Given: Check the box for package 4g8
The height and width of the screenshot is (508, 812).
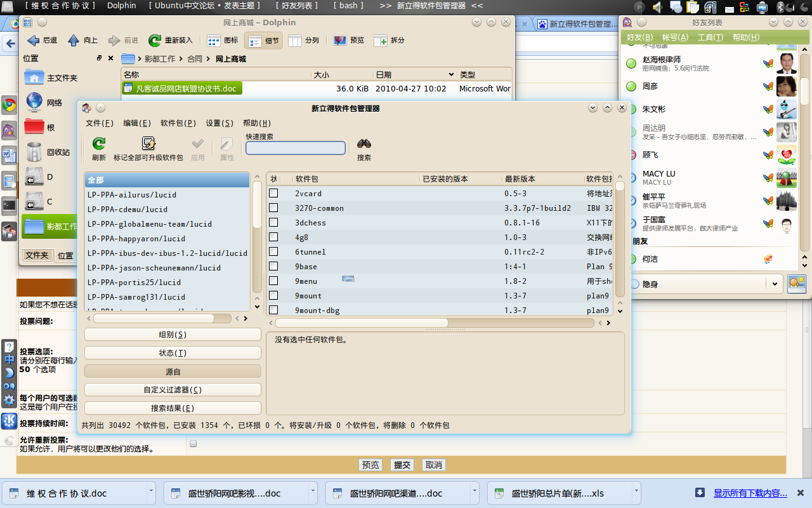Looking at the screenshot, I should (x=273, y=237).
